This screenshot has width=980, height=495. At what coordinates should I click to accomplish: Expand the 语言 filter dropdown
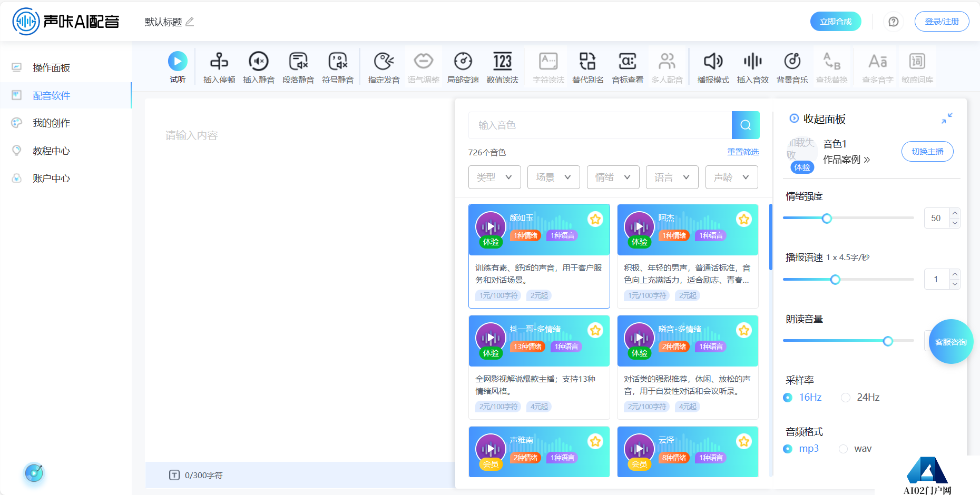pyautogui.click(x=672, y=177)
